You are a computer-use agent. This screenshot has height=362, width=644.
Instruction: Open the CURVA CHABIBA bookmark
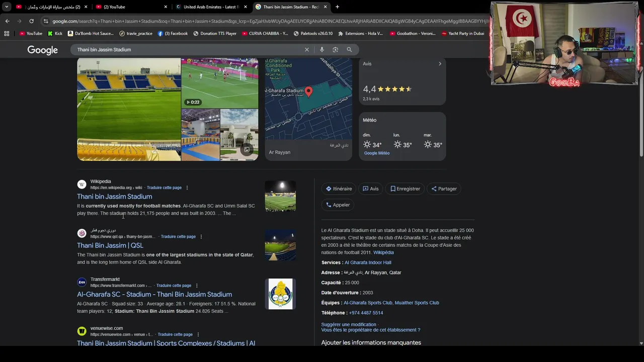pos(265,34)
